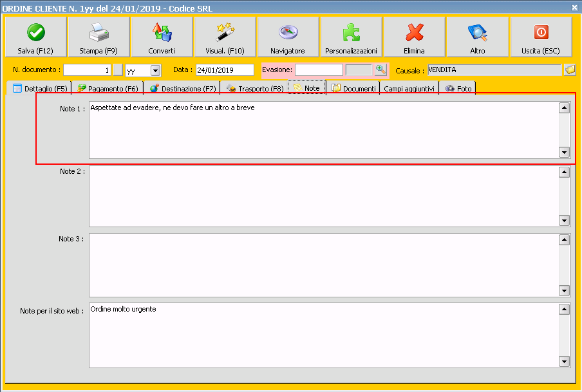Click the Visual. (F10) magic wand button

tap(225, 37)
